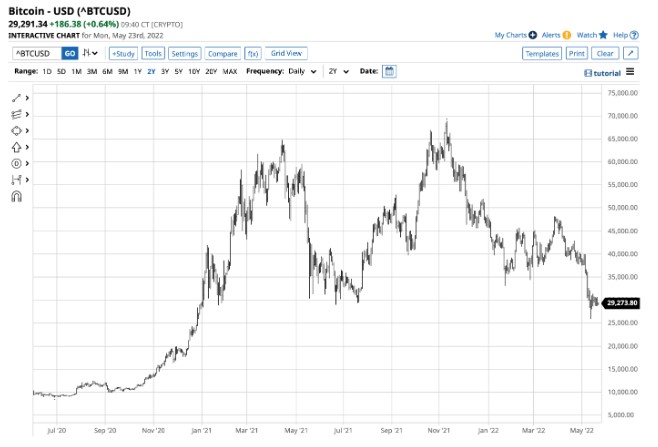Open the +Study menu
Screen dimensions: 658x447
[123, 53]
